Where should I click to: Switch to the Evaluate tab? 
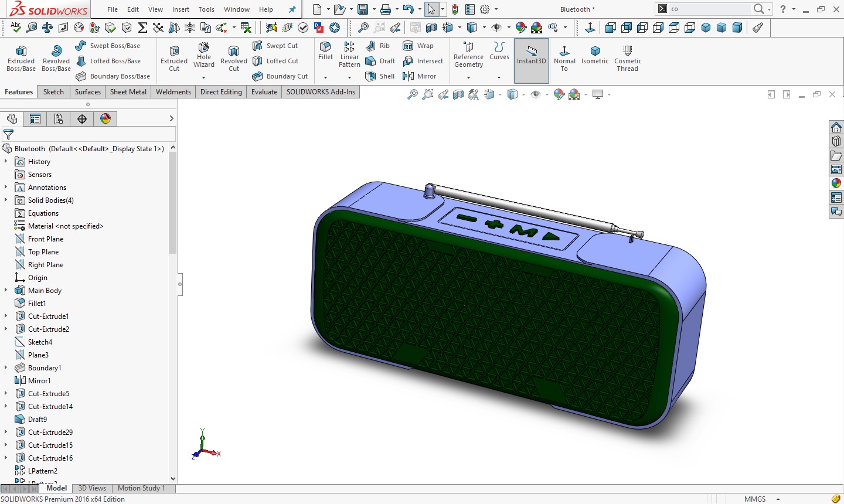pos(264,92)
